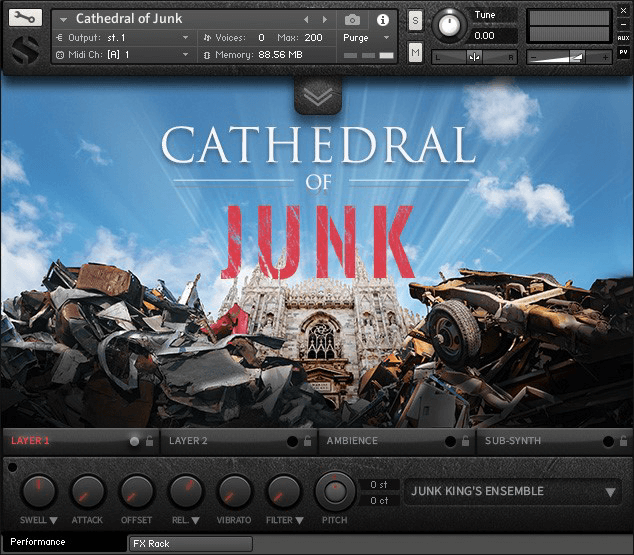Image resolution: width=634 pixels, height=555 pixels.
Task: Minimize the instrument header view
Action: [623, 25]
